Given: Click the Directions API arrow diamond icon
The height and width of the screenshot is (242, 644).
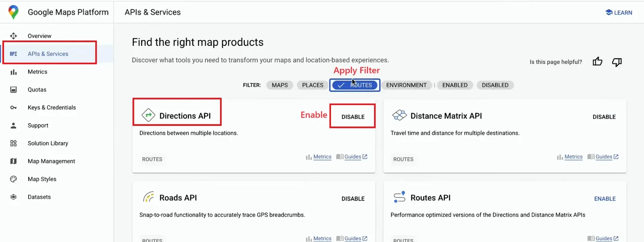Looking at the screenshot, I should pyautogui.click(x=149, y=115).
